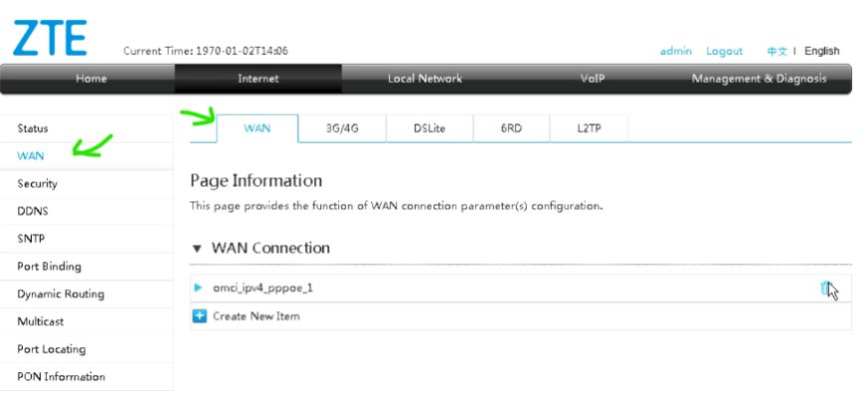This screenshot has width=868, height=401.
Task: Open the Home menu
Action: [92, 79]
